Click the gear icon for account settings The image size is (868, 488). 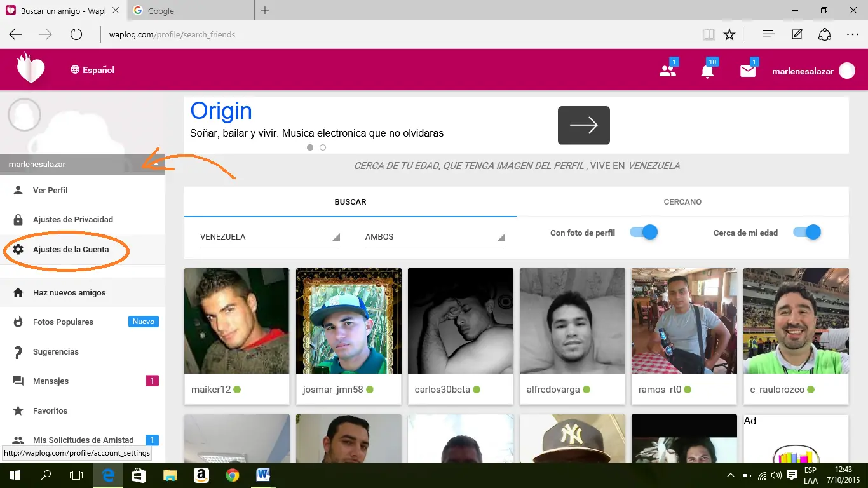18,249
